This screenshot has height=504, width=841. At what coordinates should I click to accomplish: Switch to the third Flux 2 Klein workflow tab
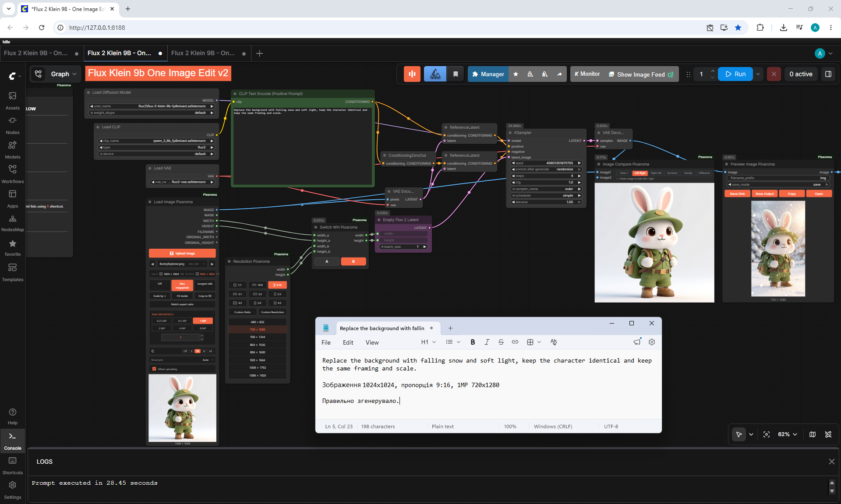pos(208,53)
